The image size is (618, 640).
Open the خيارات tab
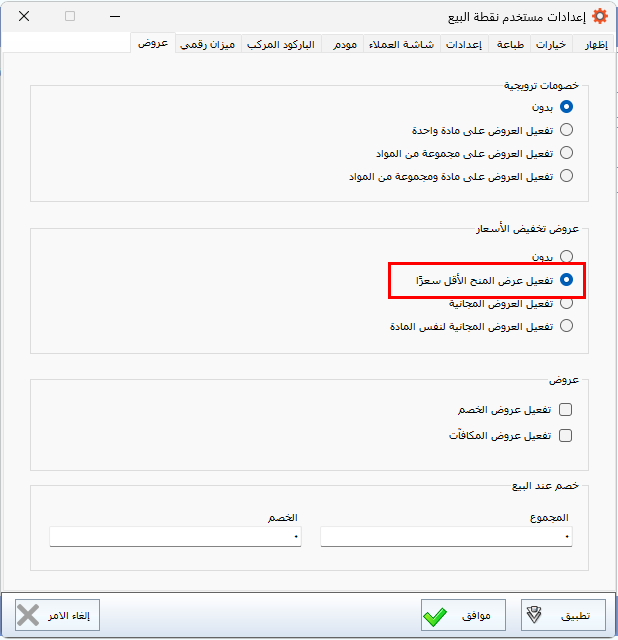pos(551,45)
